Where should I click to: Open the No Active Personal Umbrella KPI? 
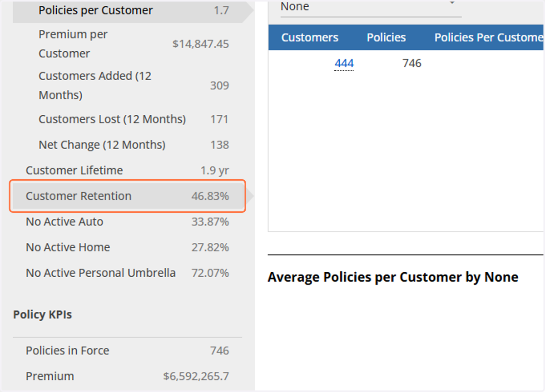[x=127, y=273]
